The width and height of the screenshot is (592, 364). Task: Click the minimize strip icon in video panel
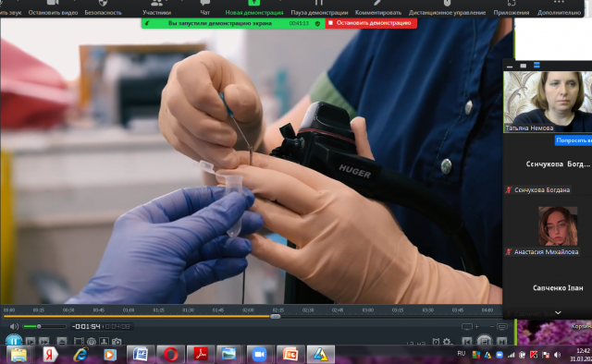[x=510, y=66]
